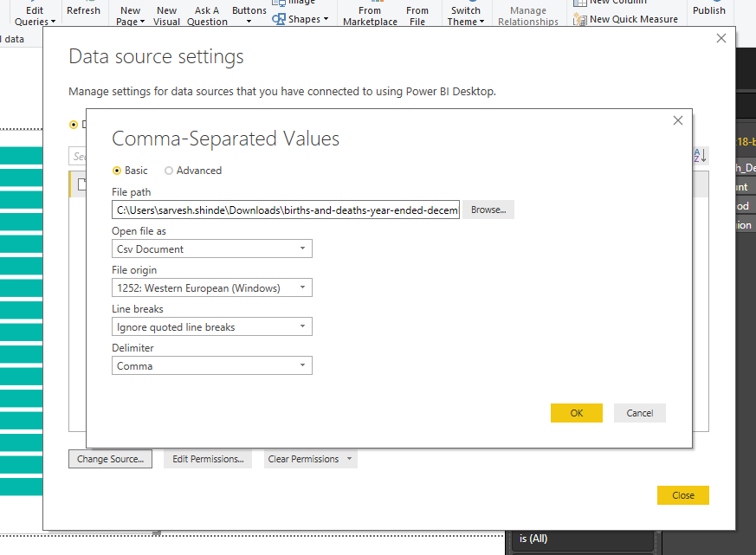Click the Ask A Question icon

click(206, 10)
